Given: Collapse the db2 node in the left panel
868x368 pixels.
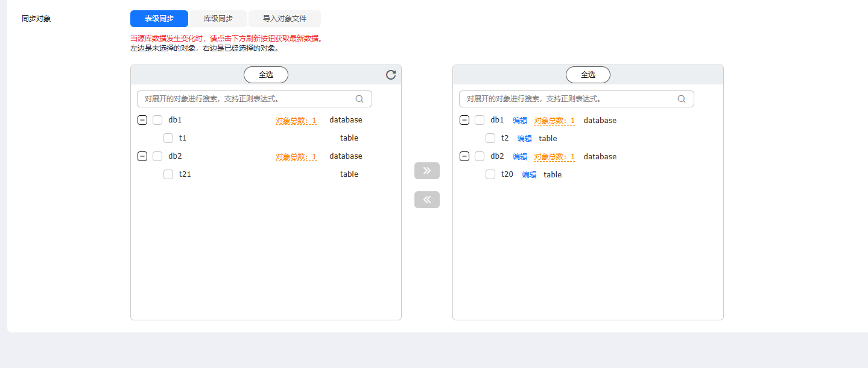Looking at the screenshot, I should point(142,156).
